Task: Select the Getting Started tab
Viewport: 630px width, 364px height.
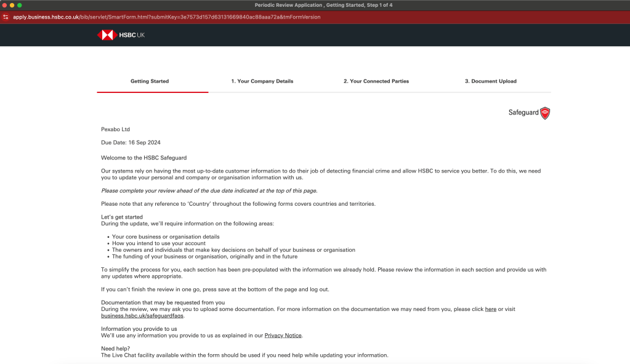Action: [x=150, y=81]
